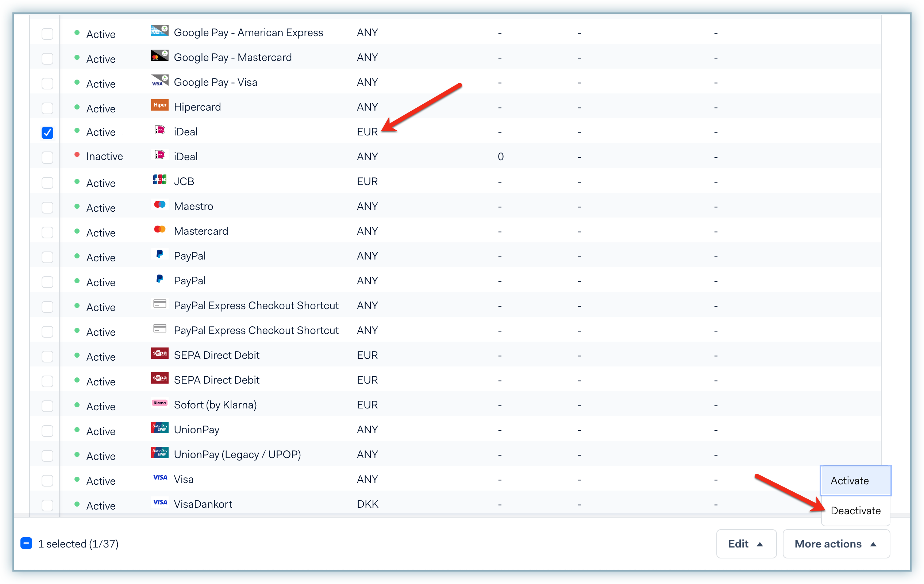Click the Sofort Klarna logo icon
Viewport: 924px width, 584px height.
pos(159,403)
